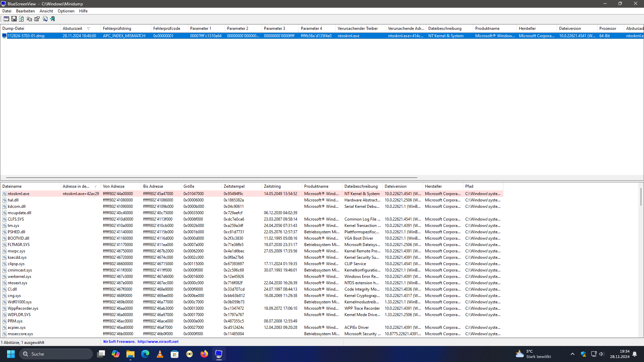This screenshot has height=362, width=644.
Task: Click the Fehlerprüfcode column header
Action: [x=167, y=28]
